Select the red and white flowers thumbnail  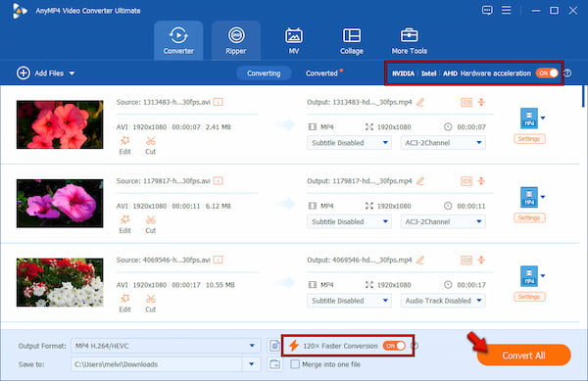pos(60,282)
